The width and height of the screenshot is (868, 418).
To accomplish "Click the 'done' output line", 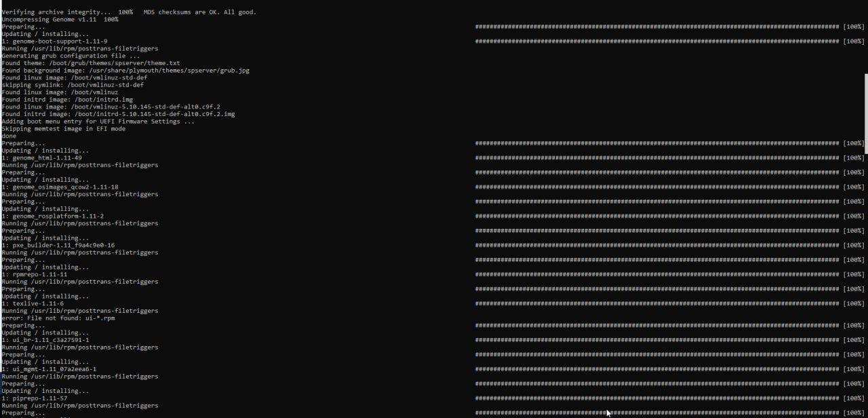I will point(9,136).
